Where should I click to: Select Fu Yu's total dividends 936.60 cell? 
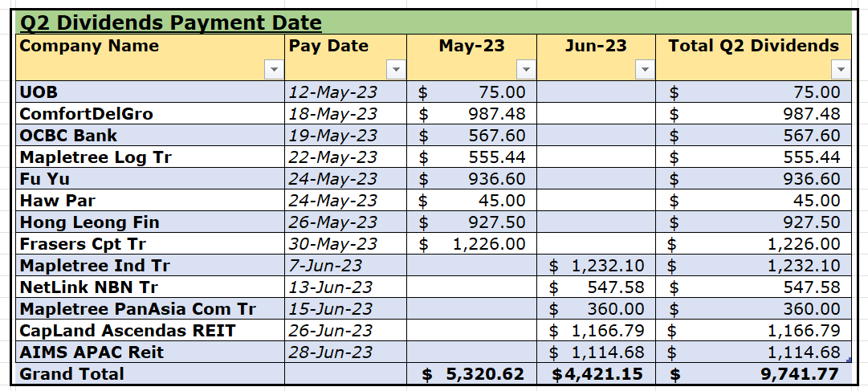753,178
